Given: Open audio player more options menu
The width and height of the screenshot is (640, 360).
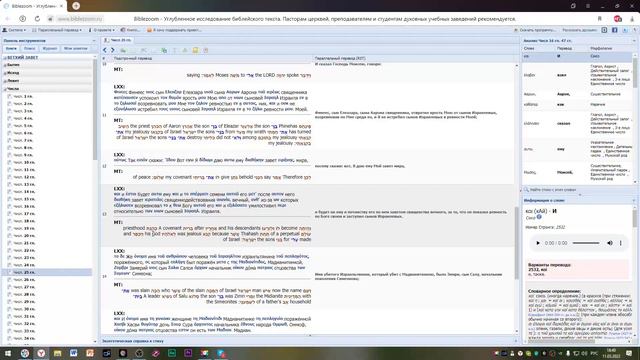Looking at the screenshot, I should coord(620,243).
